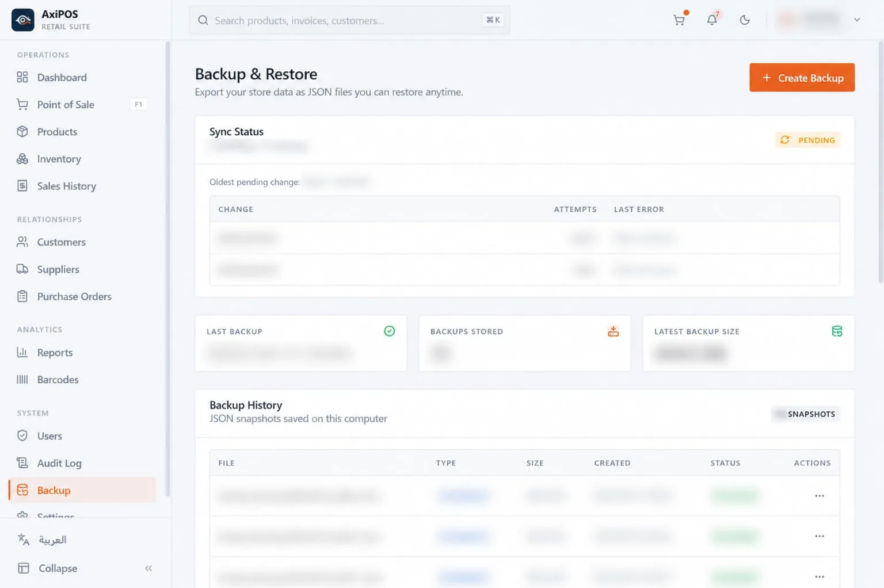Open actions menu for third backup row
The image size is (884, 588).
[x=820, y=576]
